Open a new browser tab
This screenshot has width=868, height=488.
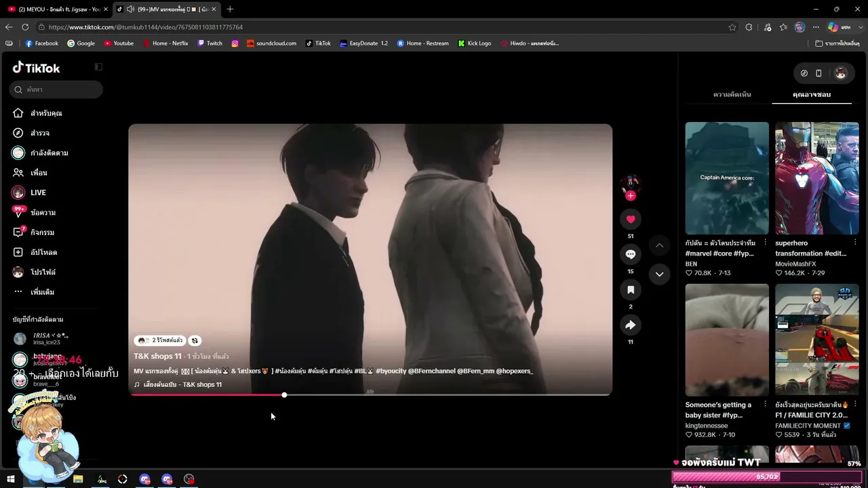[x=230, y=9]
